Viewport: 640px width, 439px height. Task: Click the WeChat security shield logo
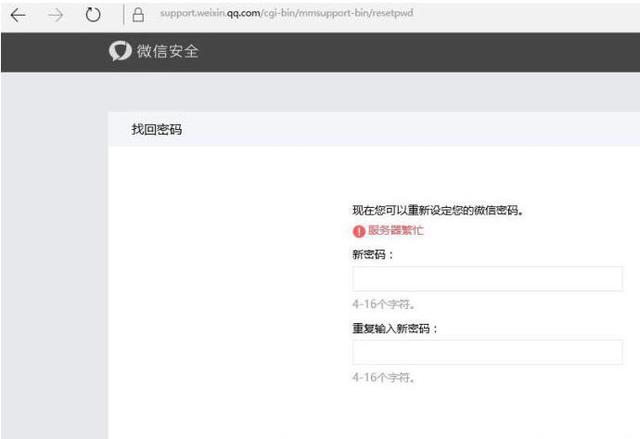click(x=120, y=51)
